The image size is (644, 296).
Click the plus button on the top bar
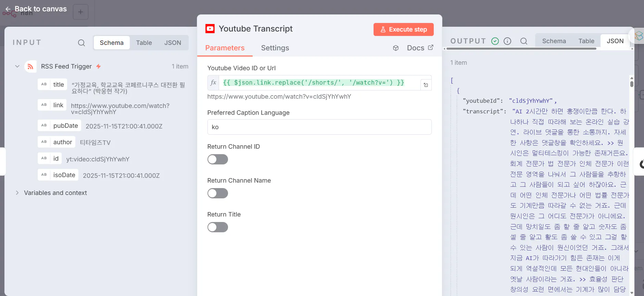click(x=80, y=12)
